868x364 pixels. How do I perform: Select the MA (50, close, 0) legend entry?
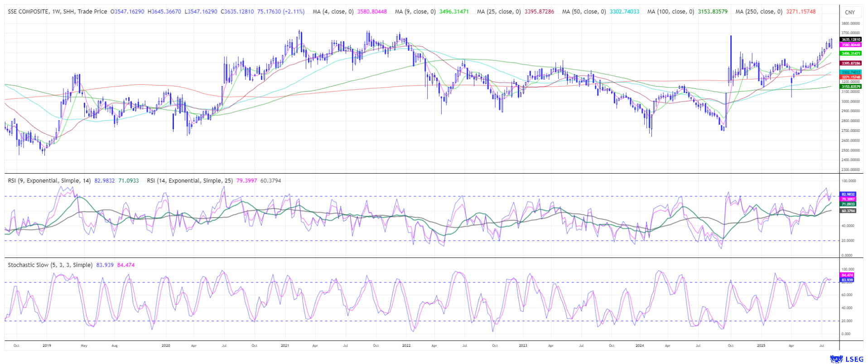pos(584,11)
